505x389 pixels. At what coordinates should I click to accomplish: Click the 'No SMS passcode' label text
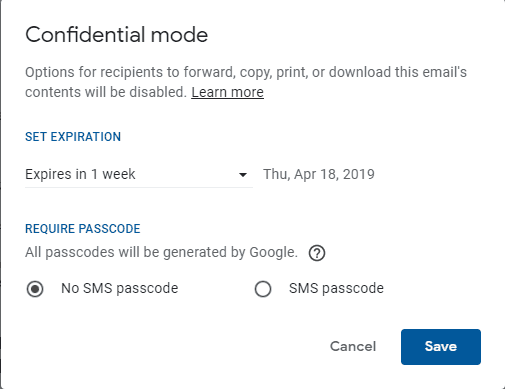120,288
